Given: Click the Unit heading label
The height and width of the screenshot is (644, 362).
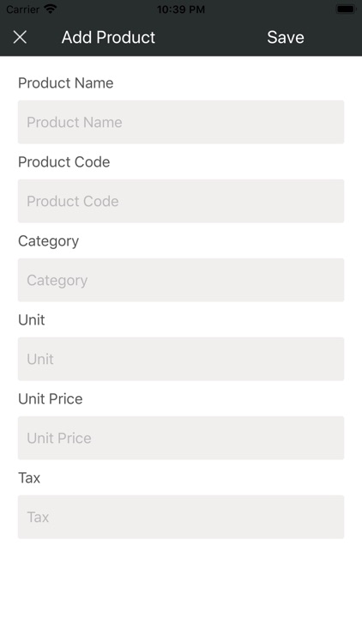Looking at the screenshot, I should point(32,320).
